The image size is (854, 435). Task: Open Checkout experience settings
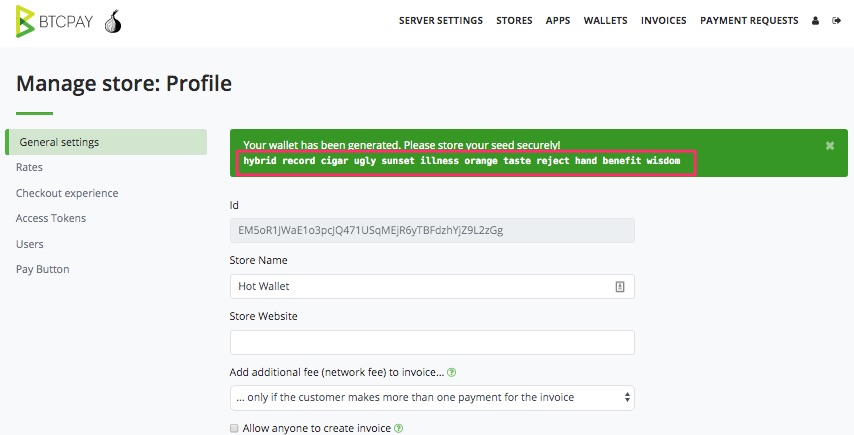pos(67,193)
